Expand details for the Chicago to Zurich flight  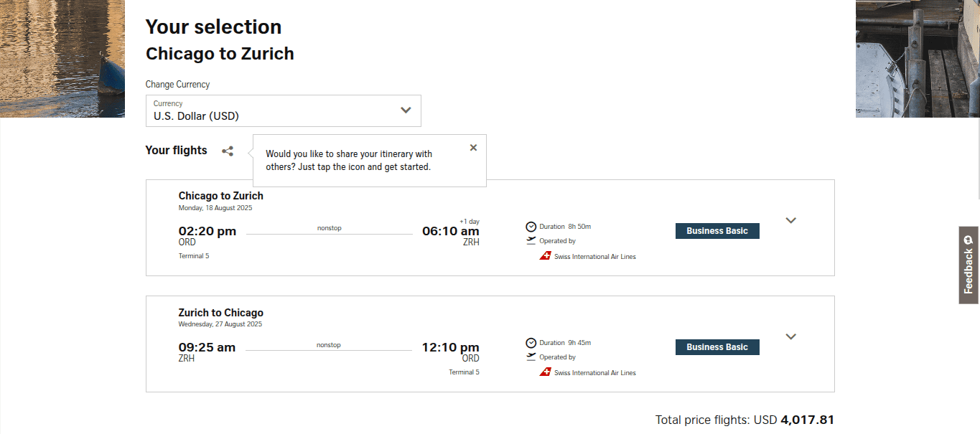(x=790, y=220)
